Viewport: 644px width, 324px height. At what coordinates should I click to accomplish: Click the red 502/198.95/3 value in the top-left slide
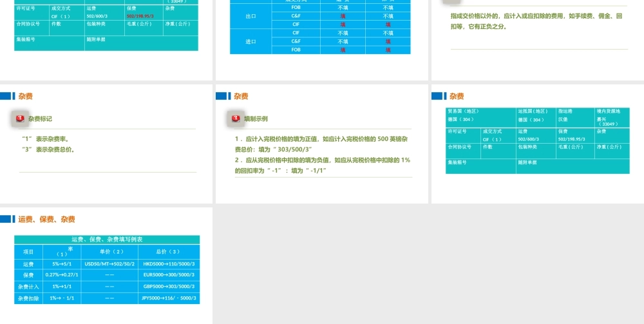point(140,16)
